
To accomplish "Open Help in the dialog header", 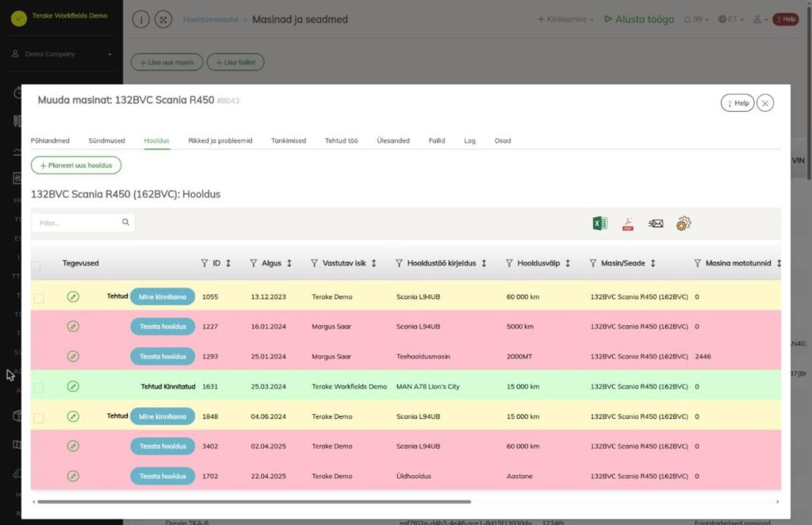I will tap(737, 103).
